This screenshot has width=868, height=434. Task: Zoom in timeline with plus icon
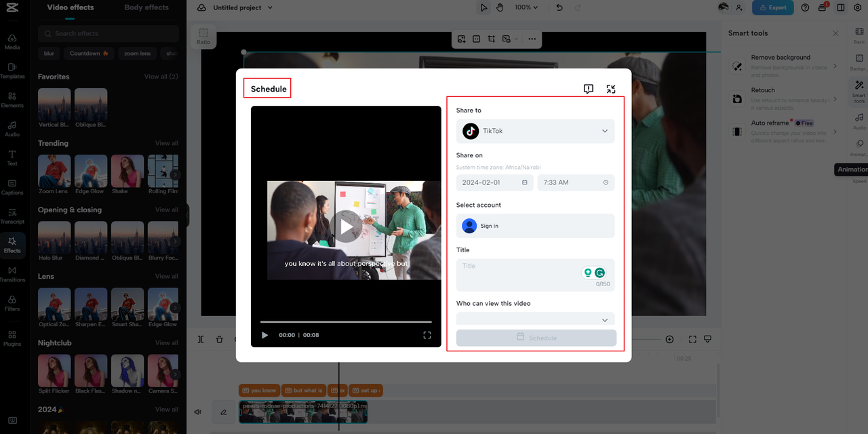[x=669, y=339]
